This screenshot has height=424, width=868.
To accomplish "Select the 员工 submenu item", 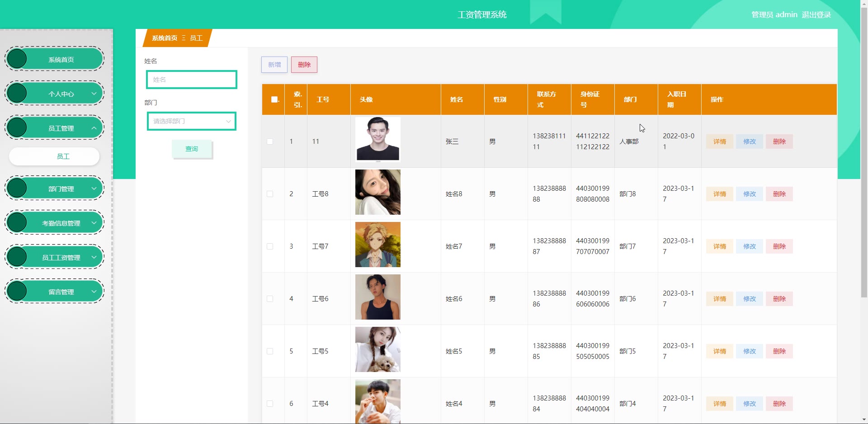I will (x=54, y=156).
